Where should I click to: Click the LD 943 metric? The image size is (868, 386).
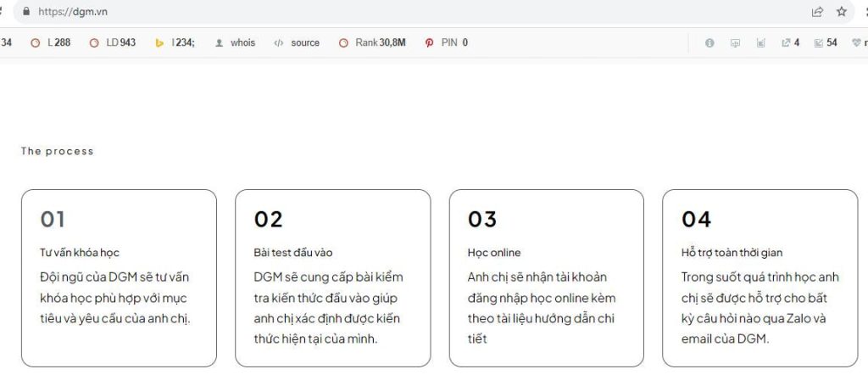[113, 42]
